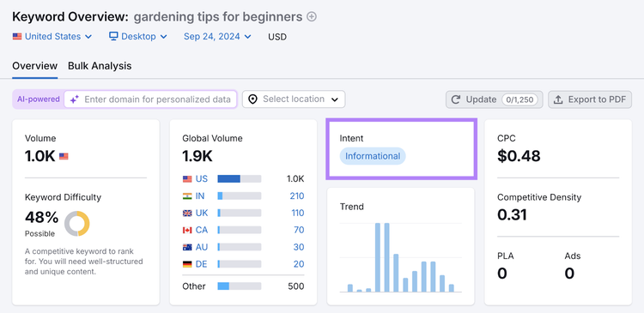Click the Update button
The height and width of the screenshot is (313, 644).
click(494, 99)
